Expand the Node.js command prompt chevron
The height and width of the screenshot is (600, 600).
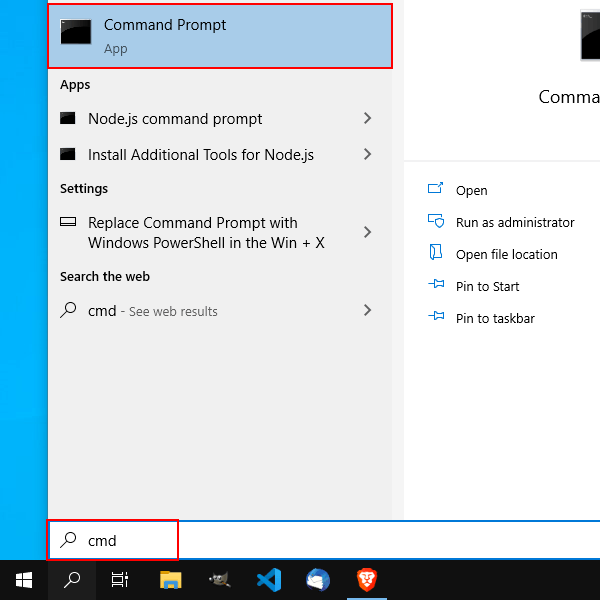[x=367, y=118]
